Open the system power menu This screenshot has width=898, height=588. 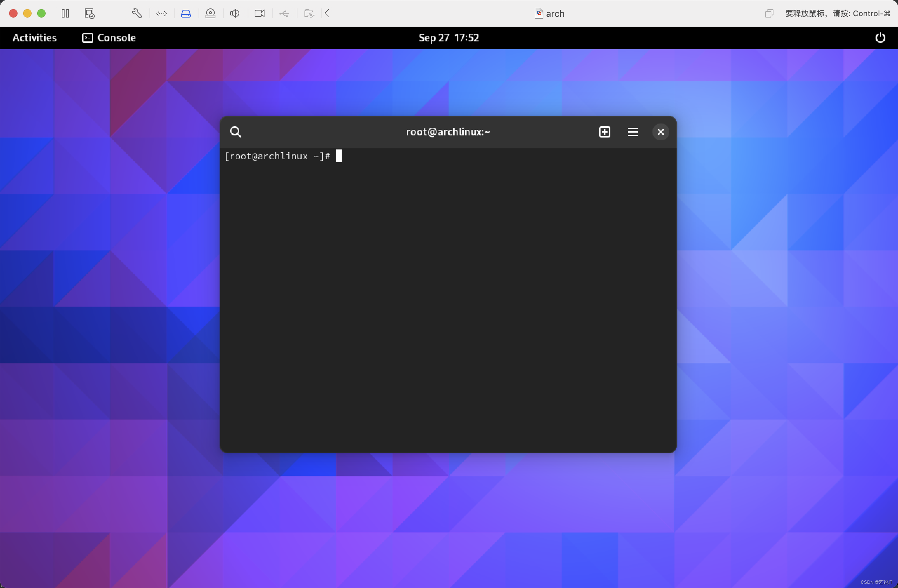tap(880, 38)
